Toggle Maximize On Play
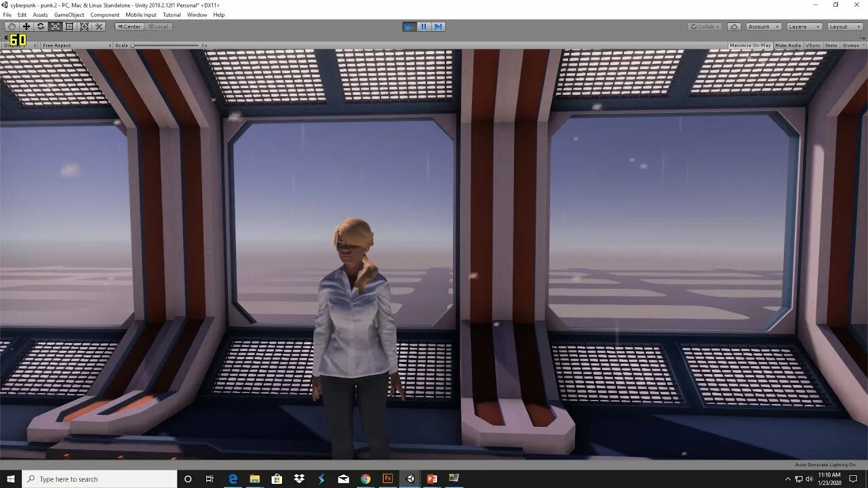868x488 pixels. click(x=750, y=45)
